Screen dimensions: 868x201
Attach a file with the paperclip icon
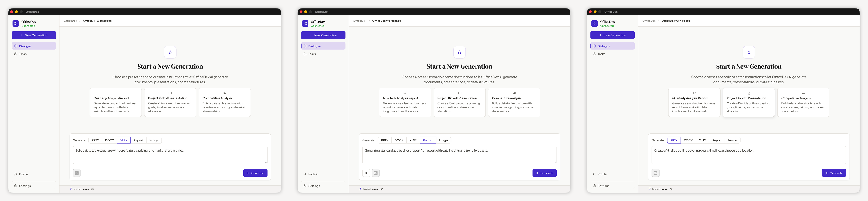point(366,173)
